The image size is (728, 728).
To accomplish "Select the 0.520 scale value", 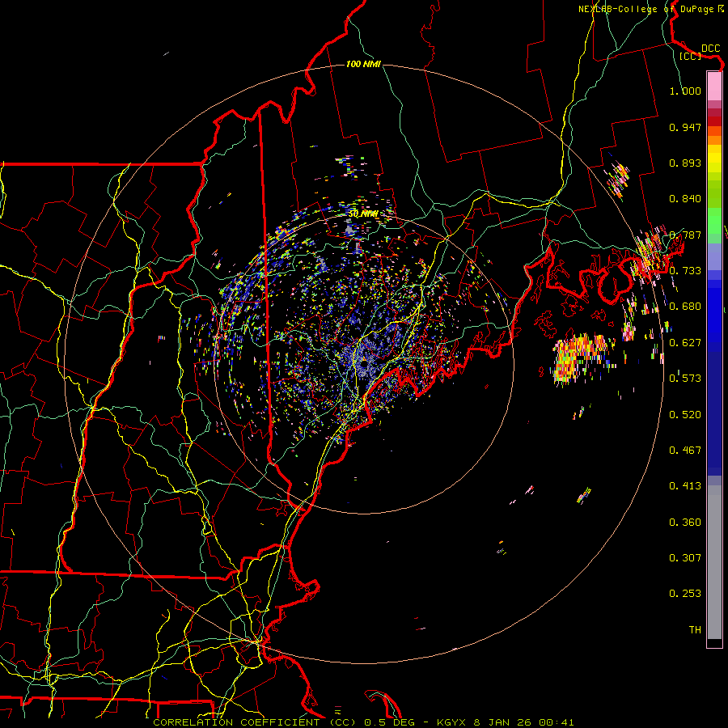I will [x=685, y=415].
